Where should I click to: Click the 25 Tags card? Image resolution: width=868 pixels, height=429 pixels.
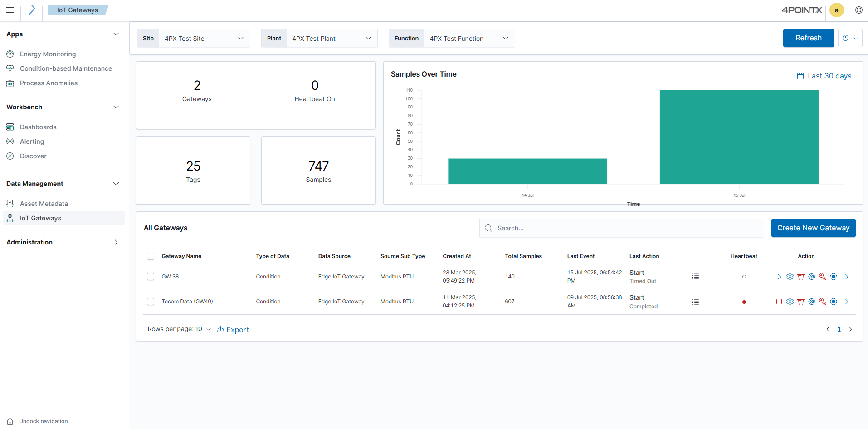193,171
